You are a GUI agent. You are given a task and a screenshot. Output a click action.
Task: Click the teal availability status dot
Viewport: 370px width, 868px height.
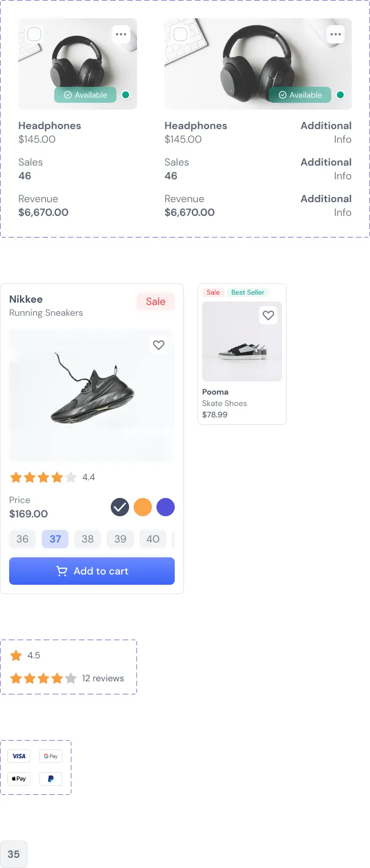point(125,95)
